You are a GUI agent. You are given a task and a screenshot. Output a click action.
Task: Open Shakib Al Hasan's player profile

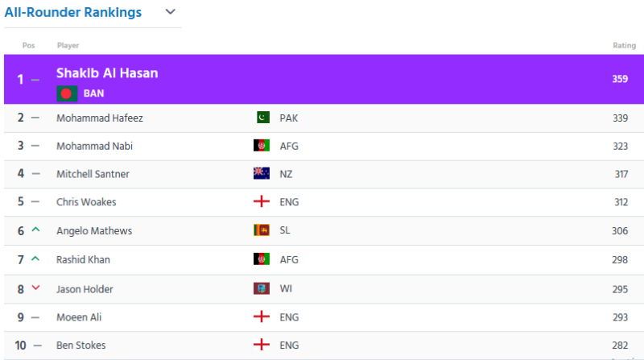coord(107,73)
